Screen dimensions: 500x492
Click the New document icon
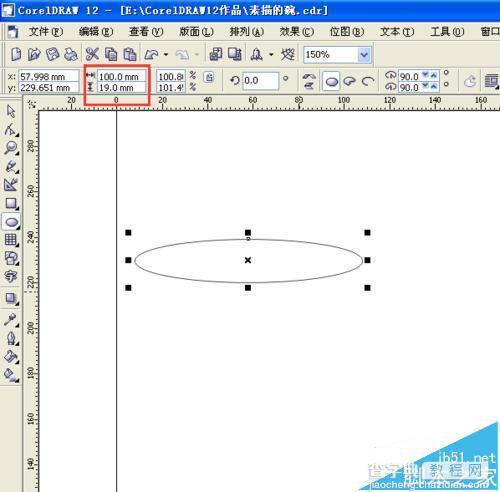point(16,54)
